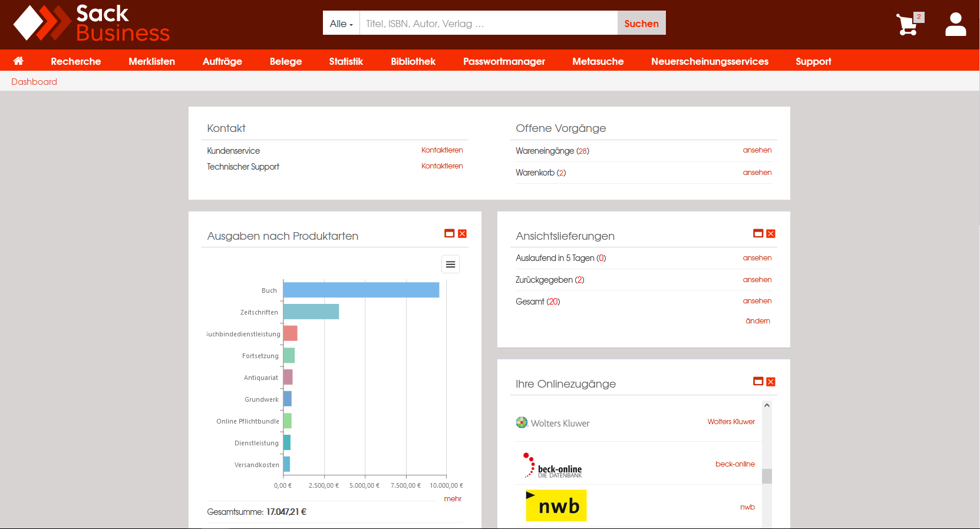Open the Statistik menu
Viewport: 980px width, 529px height.
click(x=346, y=61)
